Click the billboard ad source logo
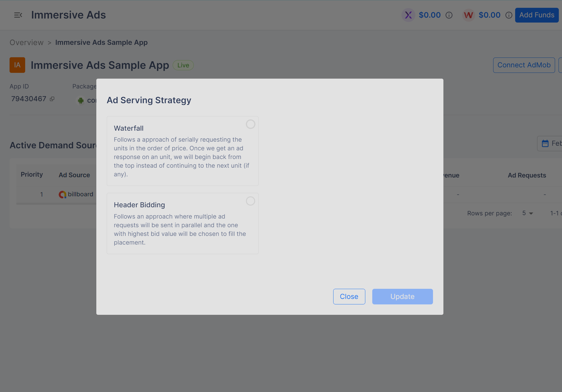The image size is (562, 392). [62, 195]
